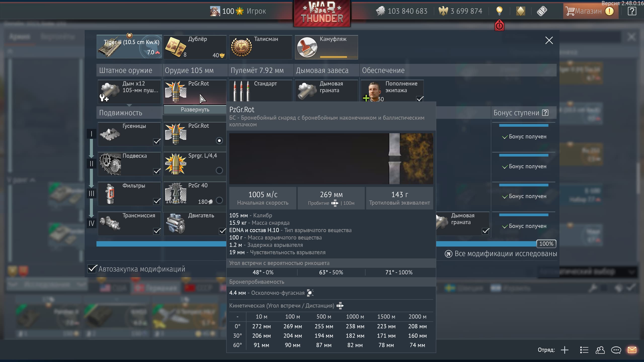The height and width of the screenshot is (362, 644).
Task: Close the modifications window
Action: 549,40
